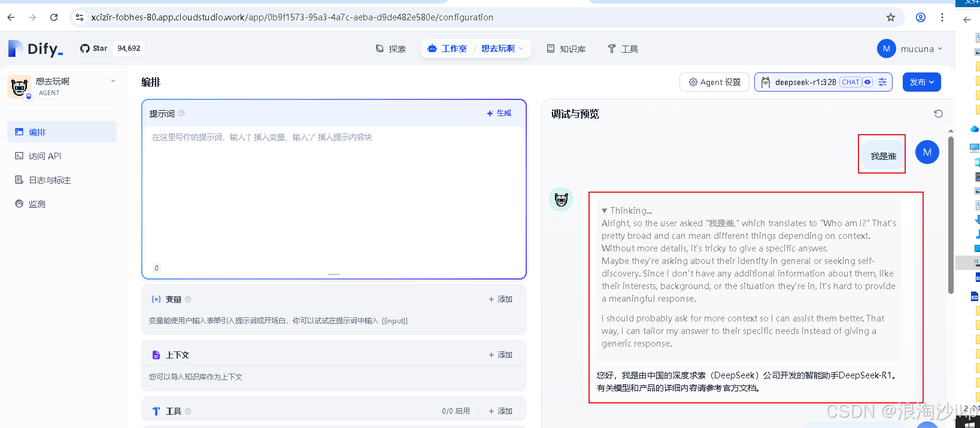Click the 上下文 document icon
The width and height of the screenshot is (980, 428).
[x=156, y=355]
